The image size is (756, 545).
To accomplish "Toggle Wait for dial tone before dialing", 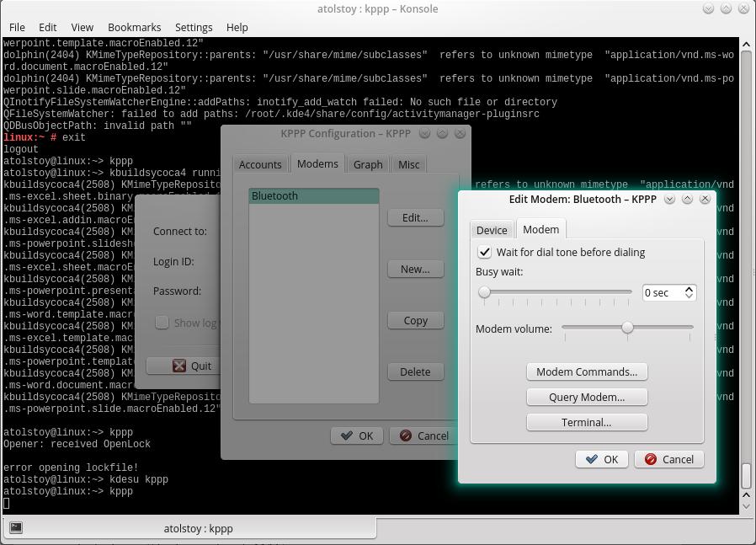I will [485, 252].
